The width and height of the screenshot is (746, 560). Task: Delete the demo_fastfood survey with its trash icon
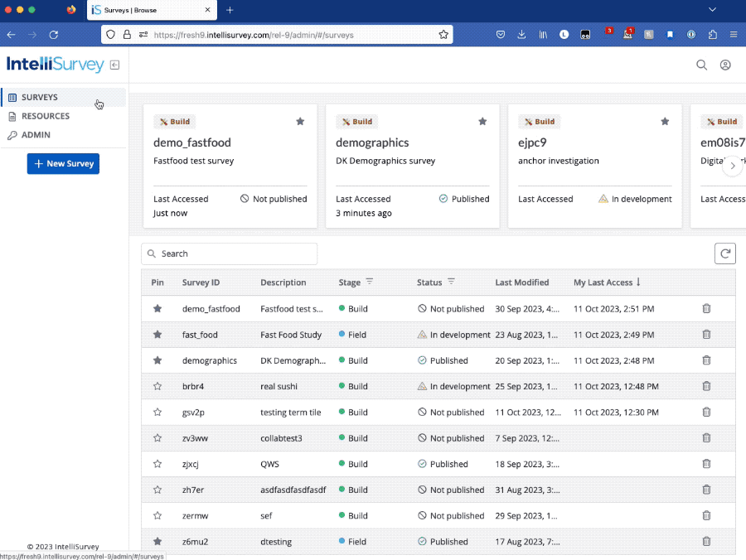pyautogui.click(x=706, y=309)
